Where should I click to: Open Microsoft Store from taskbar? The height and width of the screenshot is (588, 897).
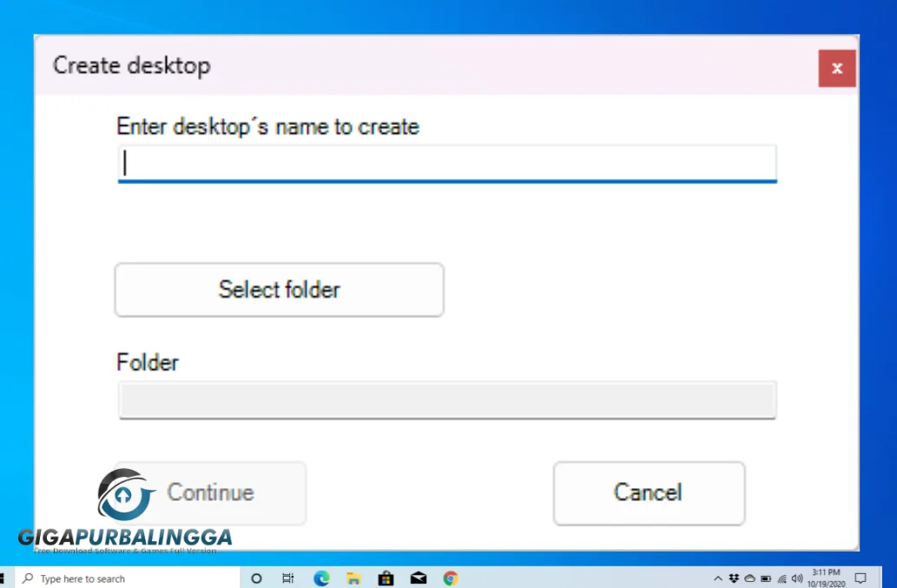386,578
